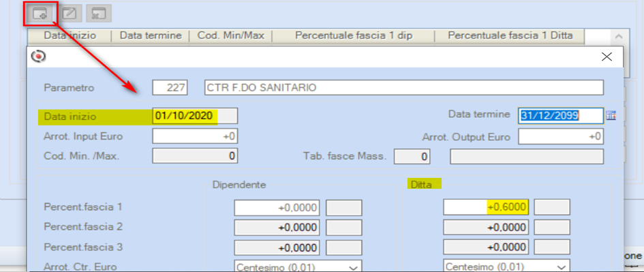The width and height of the screenshot is (644, 272).
Task: Click Dipendente Percent.fascia 1 value field
Action: [x=277, y=207]
